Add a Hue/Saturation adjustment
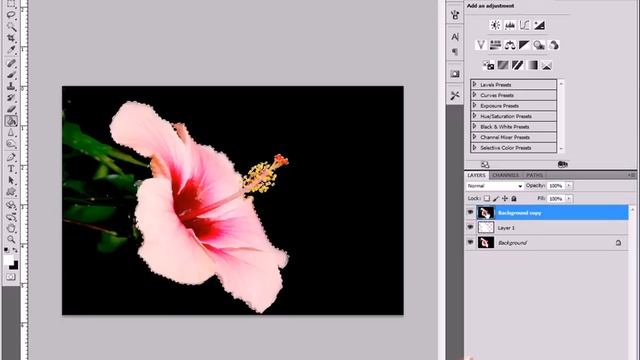The height and width of the screenshot is (360, 640). coord(495,45)
